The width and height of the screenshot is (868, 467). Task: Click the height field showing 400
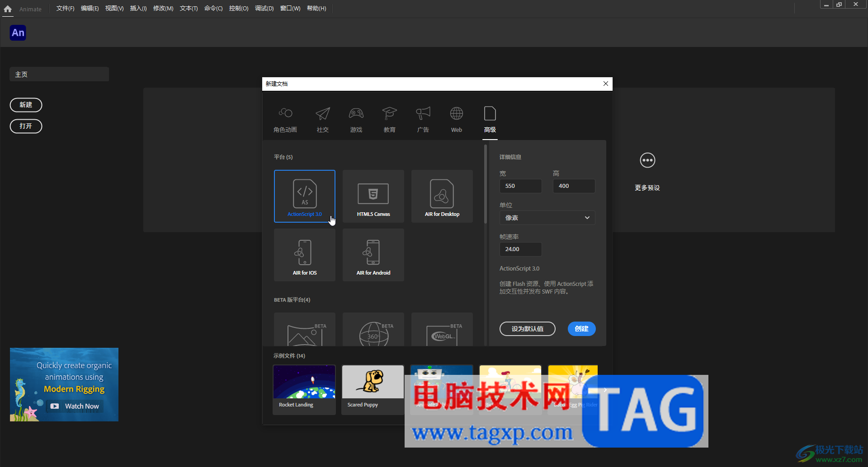click(x=574, y=186)
